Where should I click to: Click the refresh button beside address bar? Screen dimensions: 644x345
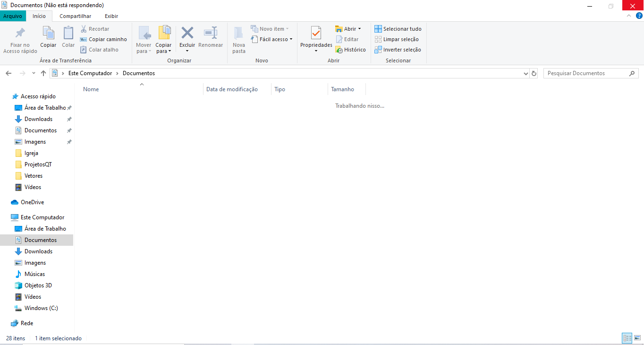tap(534, 73)
